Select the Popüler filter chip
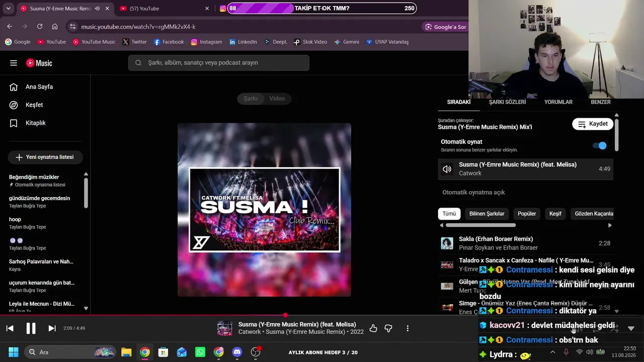This screenshot has height=362, width=644. point(527,214)
